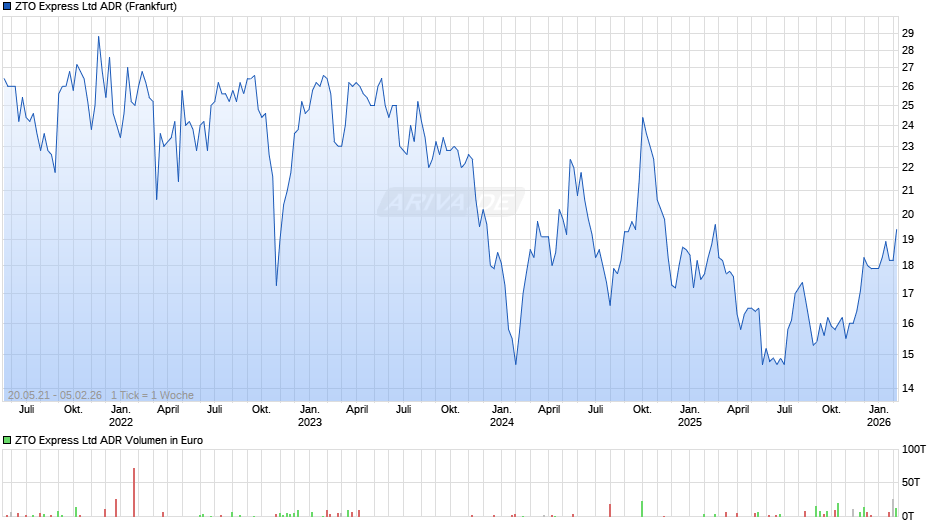Click the price axis label 18
This screenshot has width=940, height=526.
[x=908, y=265]
